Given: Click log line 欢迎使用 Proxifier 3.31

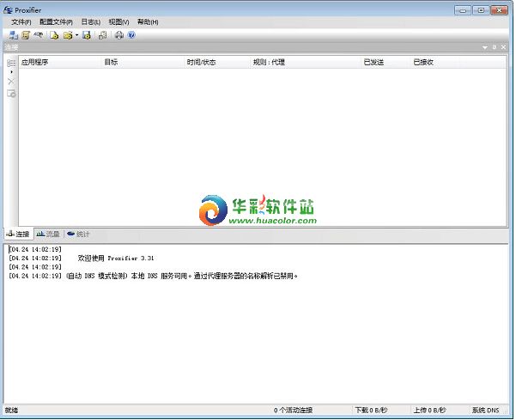Looking at the screenshot, I should pyautogui.click(x=116, y=259).
